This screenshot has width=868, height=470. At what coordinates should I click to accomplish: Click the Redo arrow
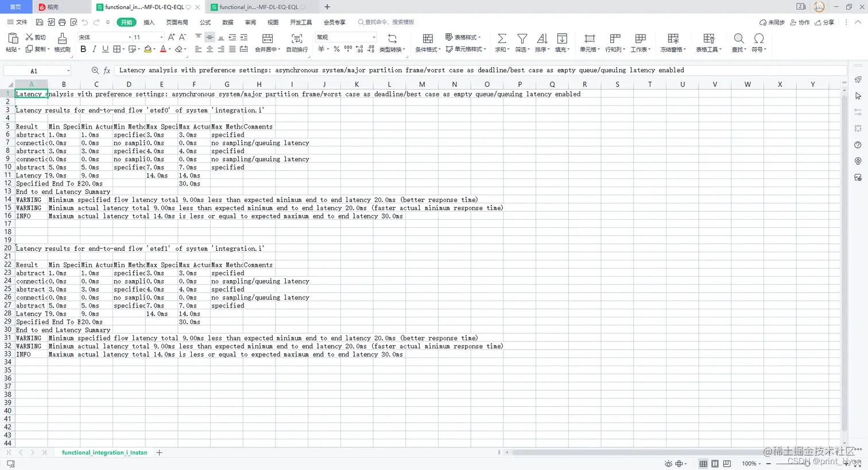(x=96, y=22)
